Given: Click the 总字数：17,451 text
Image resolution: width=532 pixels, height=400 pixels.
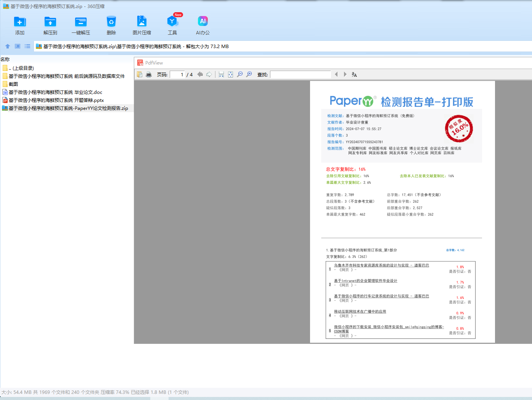Looking at the screenshot, I should pos(414,195).
